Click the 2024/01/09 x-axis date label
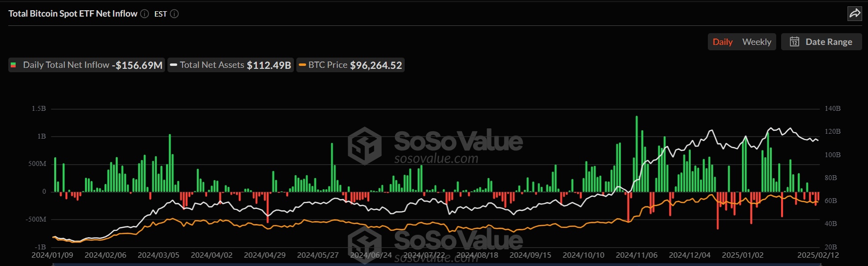Screen dimensions: 868x266 52,255
